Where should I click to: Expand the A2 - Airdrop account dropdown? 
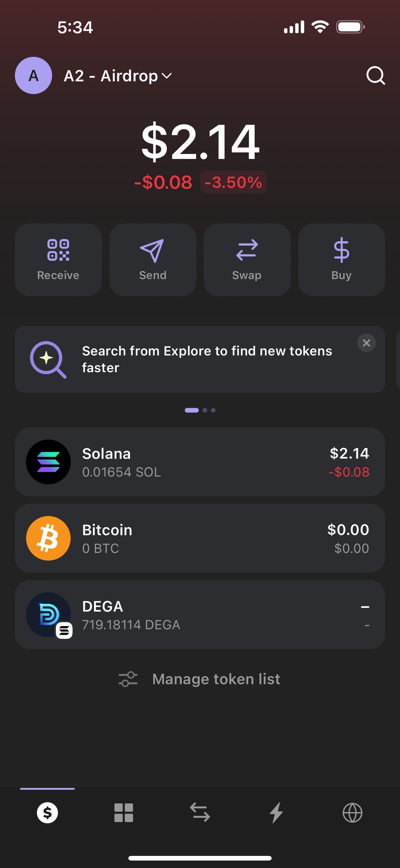[118, 76]
